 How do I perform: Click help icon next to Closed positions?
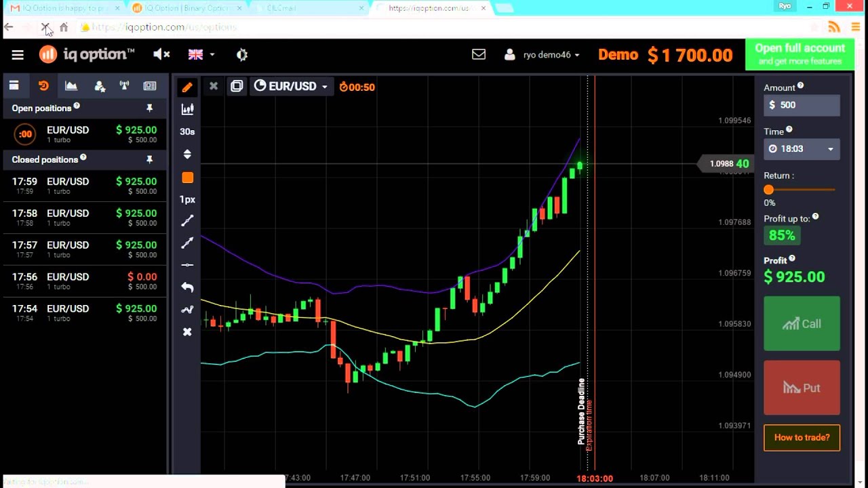click(83, 157)
